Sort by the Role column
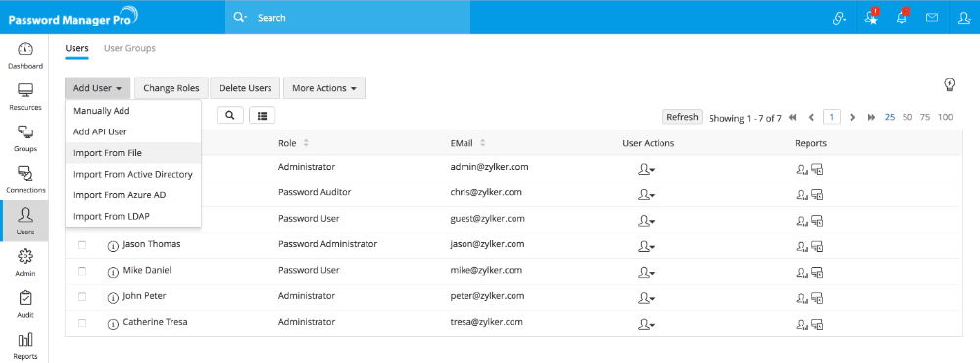Image resolution: width=980 pixels, height=363 pixels. (x=294, y=143)
